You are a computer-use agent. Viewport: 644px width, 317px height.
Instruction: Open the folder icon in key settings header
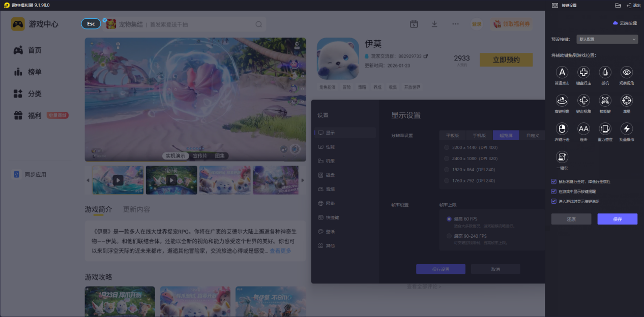pyautogui.click(x=618, y=5)
